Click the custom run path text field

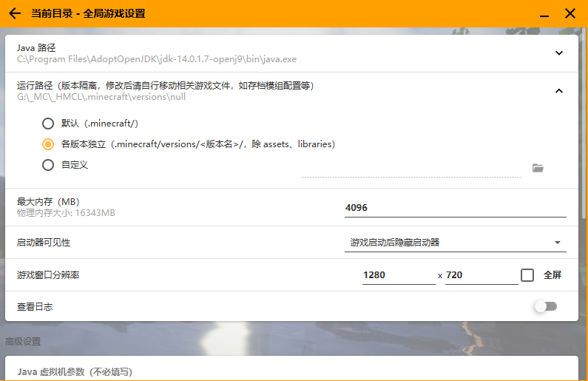coord(410,169)
